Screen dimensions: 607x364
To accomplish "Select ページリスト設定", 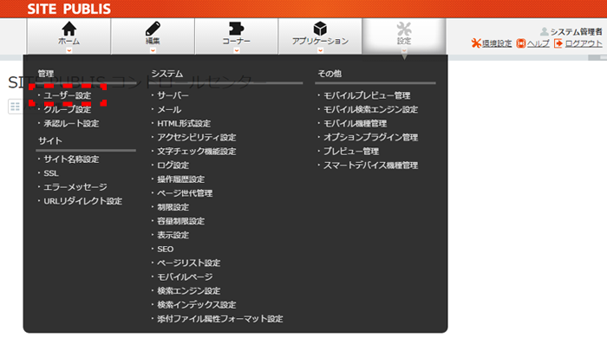I will tap(188, 263).
